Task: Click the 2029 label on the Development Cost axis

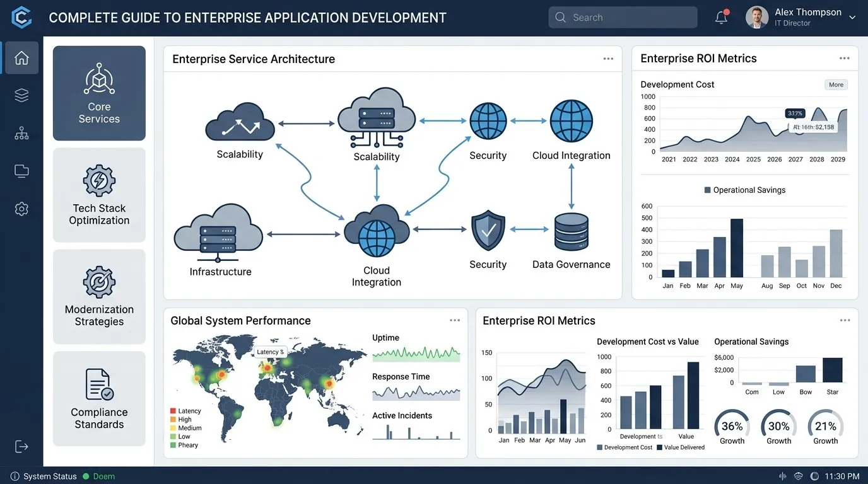Action: coord(838,159)
